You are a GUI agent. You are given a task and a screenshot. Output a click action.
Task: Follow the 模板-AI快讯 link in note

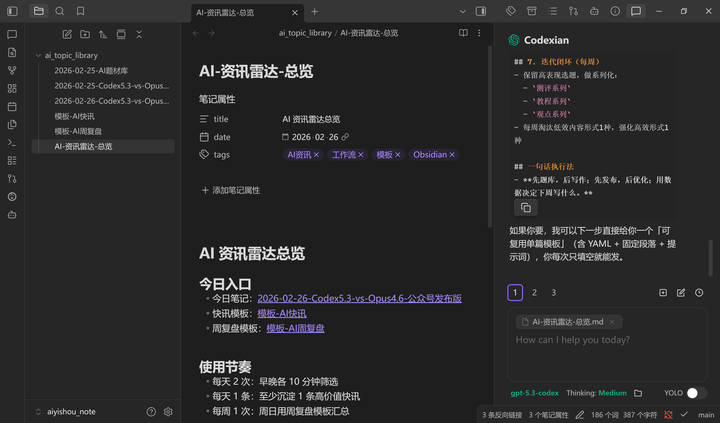point(282,313)
